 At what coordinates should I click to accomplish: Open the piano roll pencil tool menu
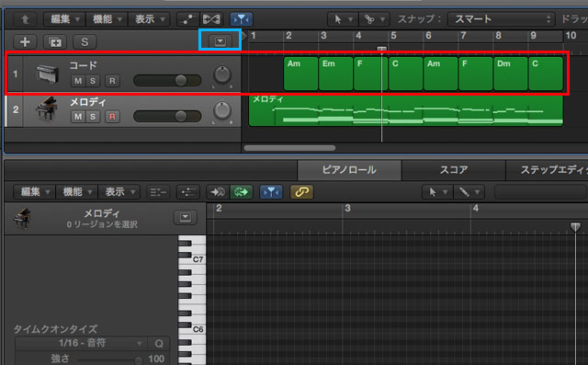point(469,192)
